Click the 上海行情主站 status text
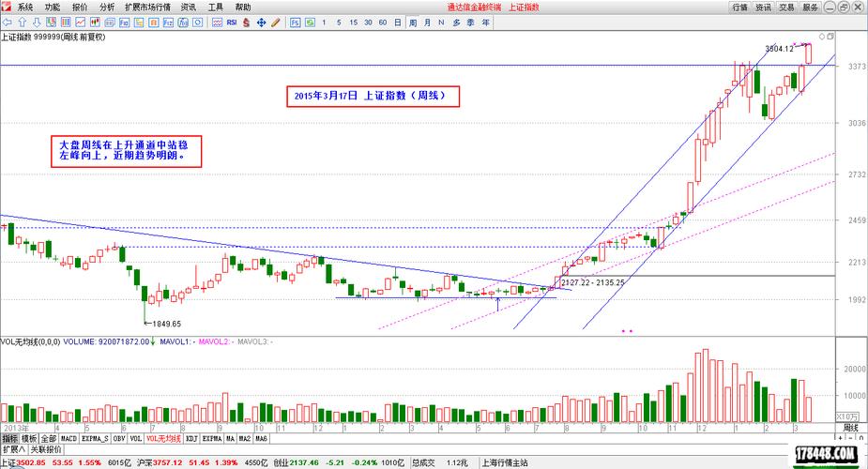Viewport: 868px width, 469px height. (x=505, y=463)
